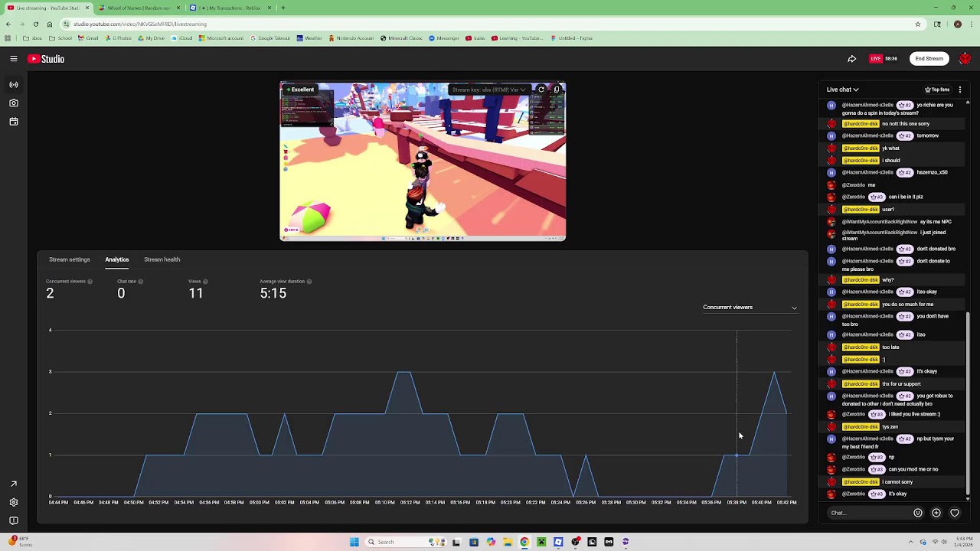Expand the Stream key selector dropdown
This screenshot has width=980, height=551.
488,90
